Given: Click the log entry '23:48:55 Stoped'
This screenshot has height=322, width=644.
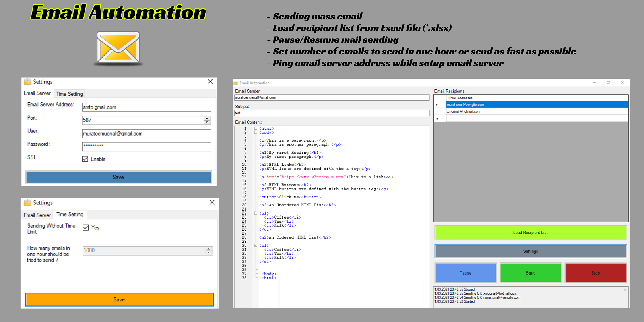Looking at the screenshot, I should pos(454,289).
